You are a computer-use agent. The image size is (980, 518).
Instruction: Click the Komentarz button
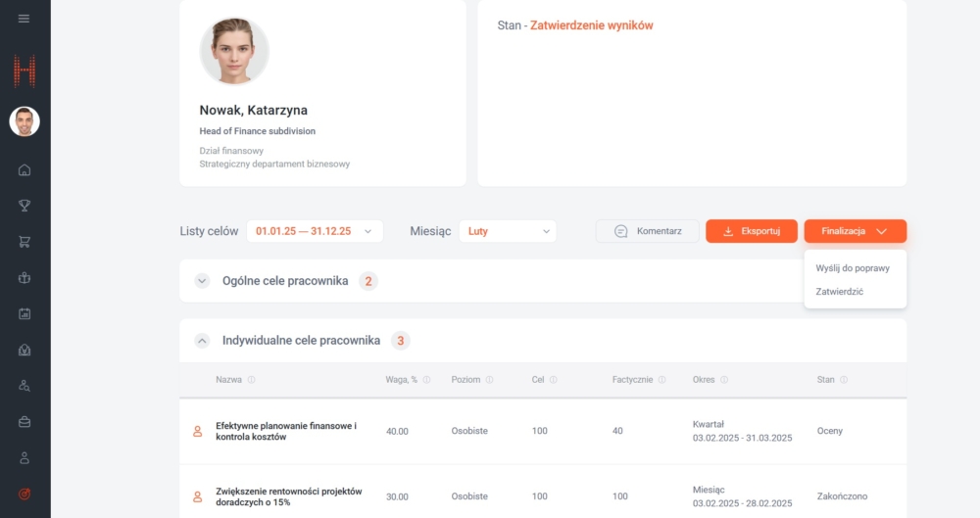point(647,231)
